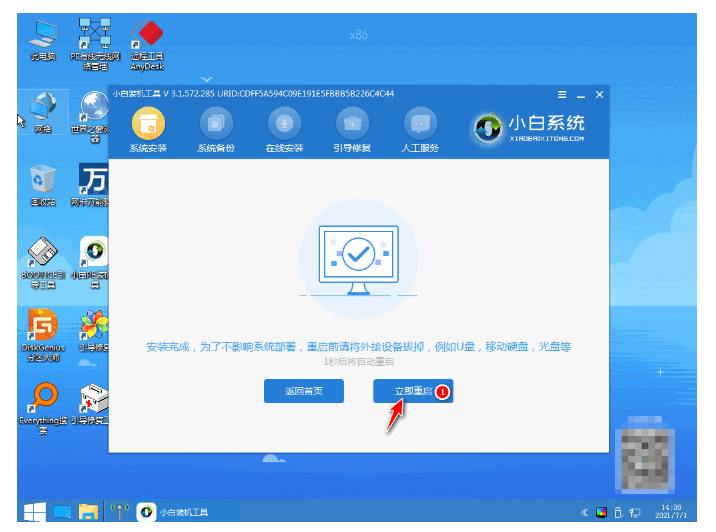Image resolution: width=716 pixels, height=532 pixels.
Task: Click the 小白系统 logo
Action: pos(528,128)
